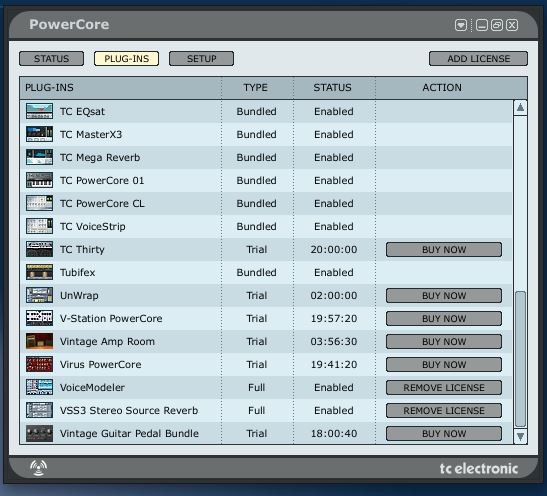Select the TC PowerCore 01 name text

point(102,180)
